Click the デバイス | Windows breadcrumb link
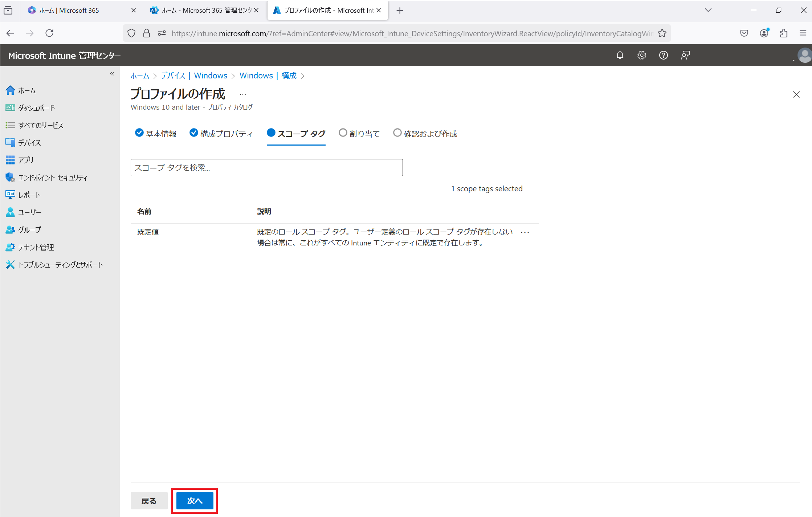 click(x=194, y=76)
